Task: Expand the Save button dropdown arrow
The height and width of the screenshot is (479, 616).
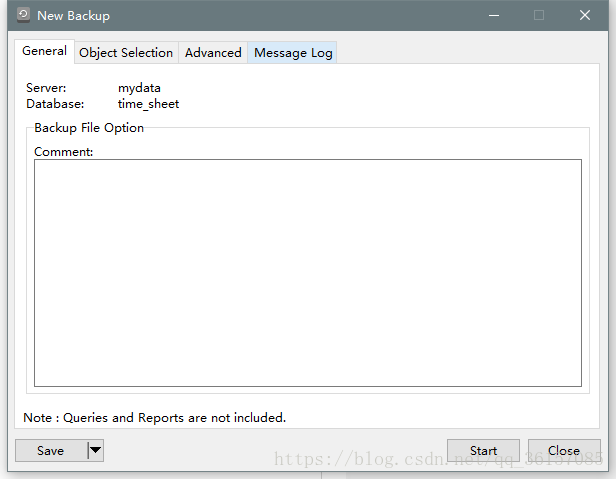Action: 95,451
